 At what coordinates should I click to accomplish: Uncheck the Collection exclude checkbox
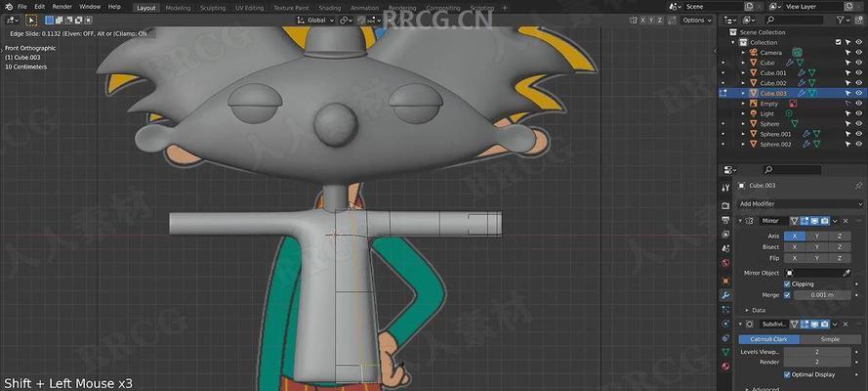(x=838, y=43)
